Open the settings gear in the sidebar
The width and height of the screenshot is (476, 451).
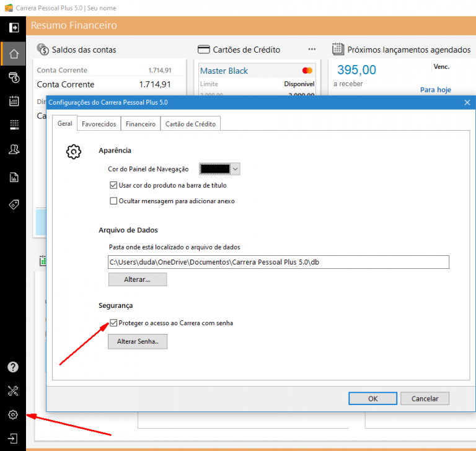click(x=13, y=414)
